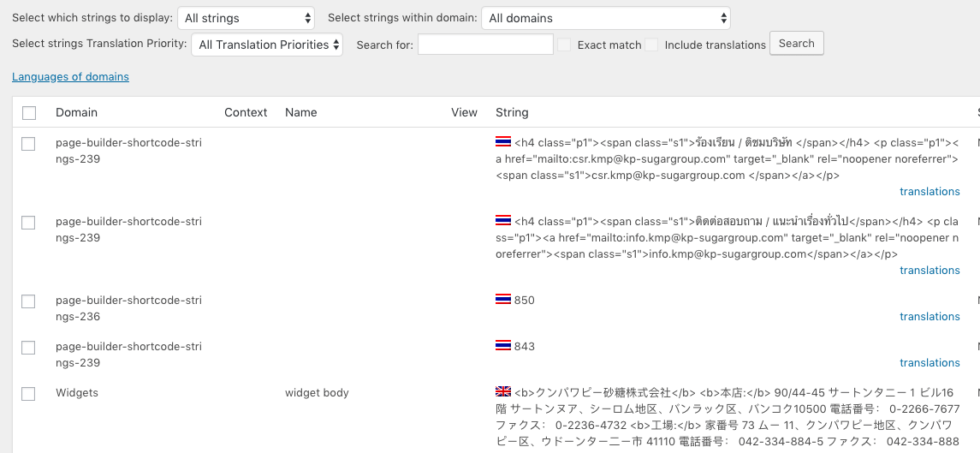Check the Exact match checkbox

click(564, 45)
